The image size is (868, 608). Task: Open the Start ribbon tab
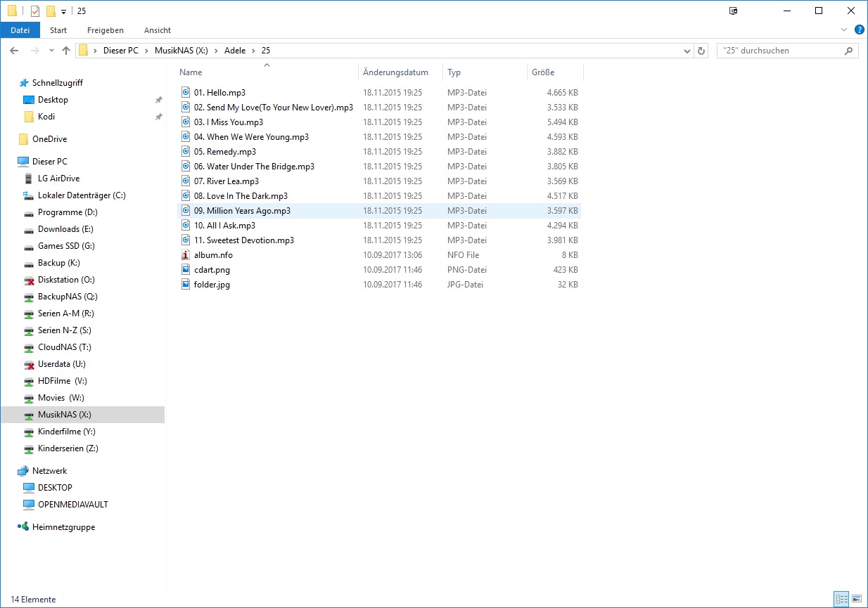pos(58,30)
